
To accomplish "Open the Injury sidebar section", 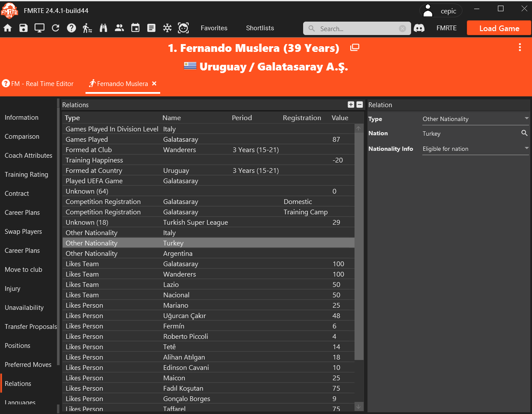I will click(x=13, y=289).
